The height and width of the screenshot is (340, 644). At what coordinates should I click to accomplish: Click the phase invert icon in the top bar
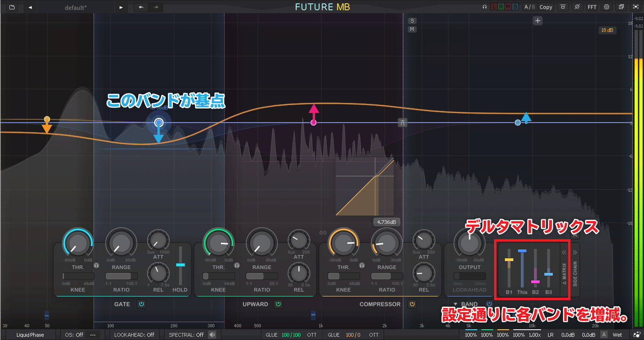pyautogui.click(x=577, y=8)
